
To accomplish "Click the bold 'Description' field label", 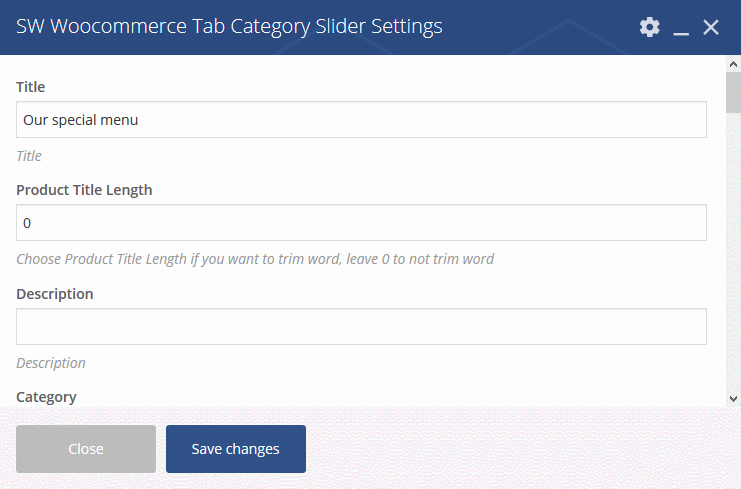I will (55, 294).
